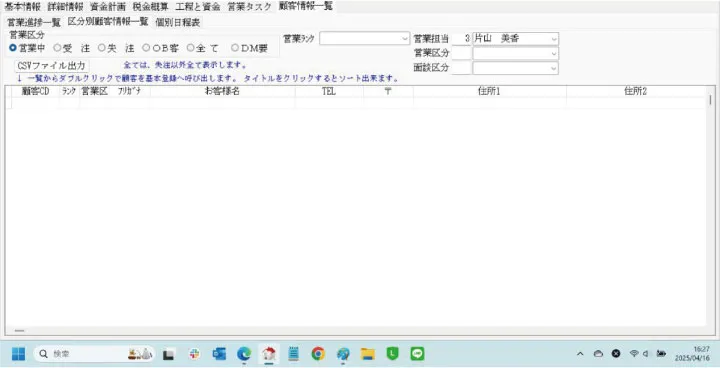Open File Explorer folder icon
The image size is (720, 368).
click(368, 354)
